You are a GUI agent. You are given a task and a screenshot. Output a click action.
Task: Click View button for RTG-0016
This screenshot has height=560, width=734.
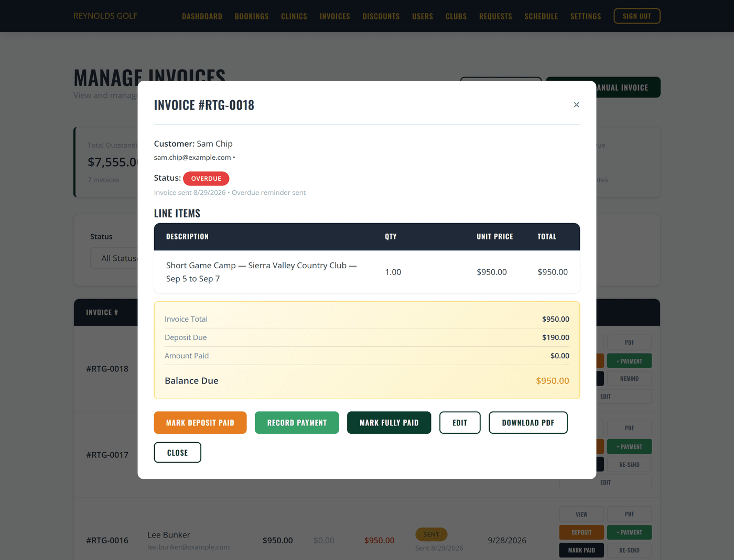click(x=581, y=514)
